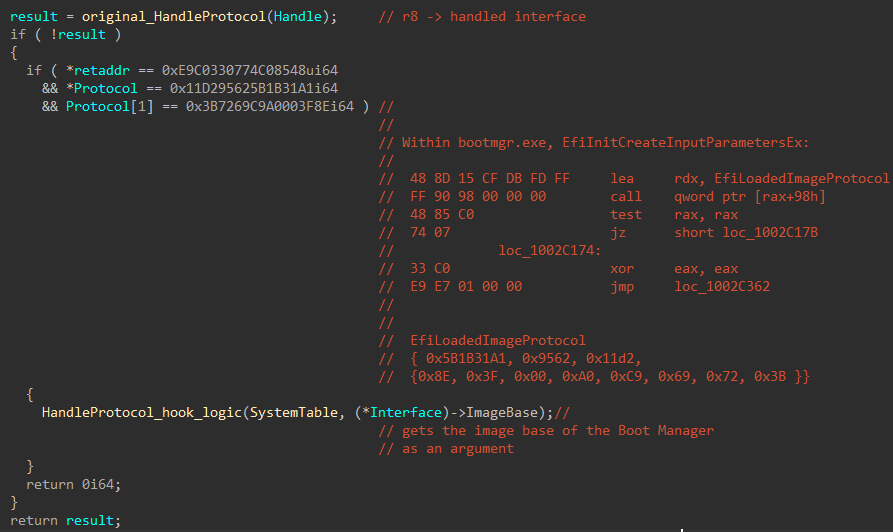The width and height of the screenshot is (893, 532).
Task: Select the 0x11D295625B1B31A1i64 constant
Action: coord(254,88)
